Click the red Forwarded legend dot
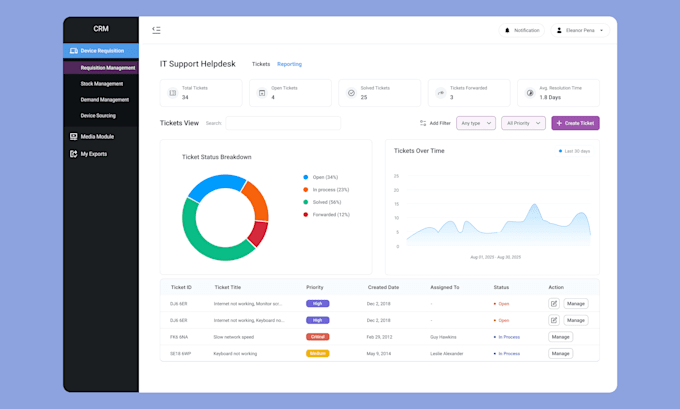This screenshot has height=409, width=680. click(306, 215)
